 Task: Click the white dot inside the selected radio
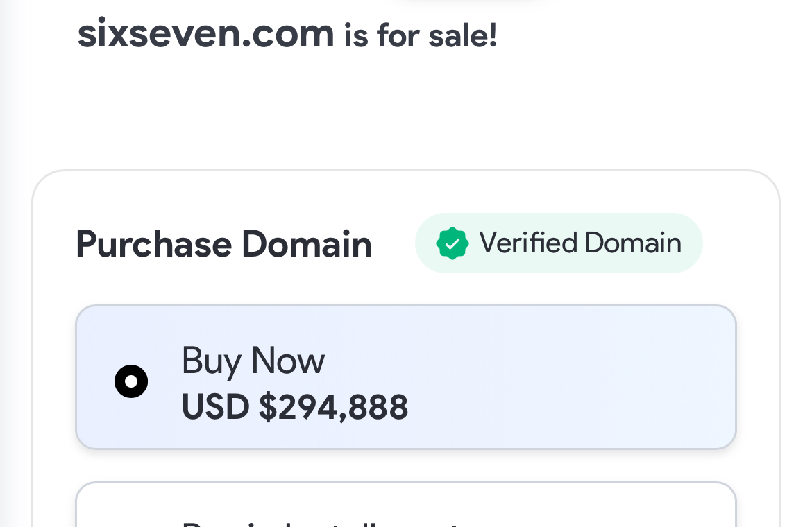click(131, 381)
